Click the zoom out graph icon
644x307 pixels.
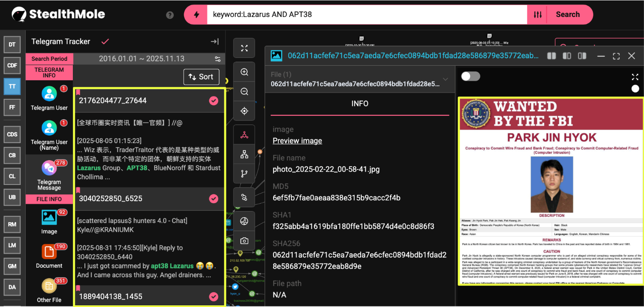244,91
